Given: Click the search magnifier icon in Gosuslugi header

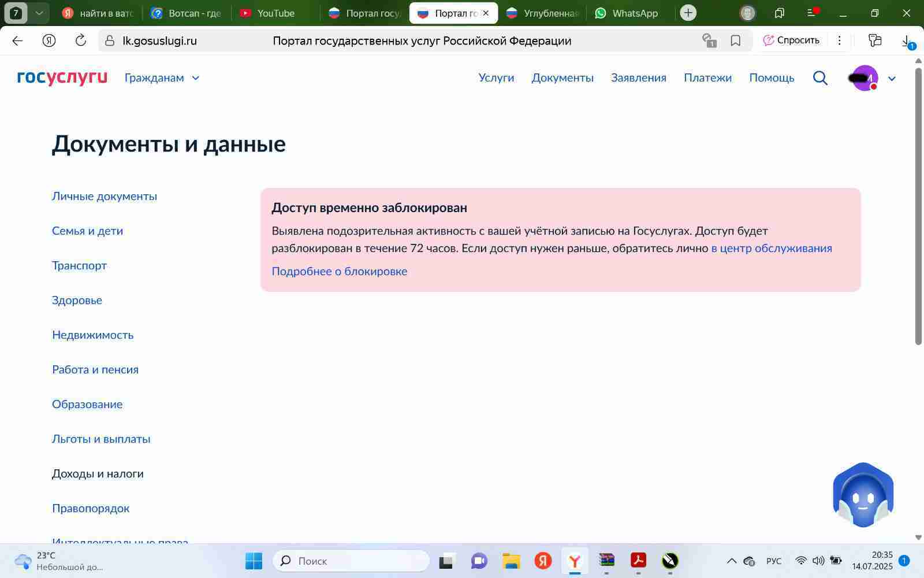Looking at the screenshot, I should (820, 78).
